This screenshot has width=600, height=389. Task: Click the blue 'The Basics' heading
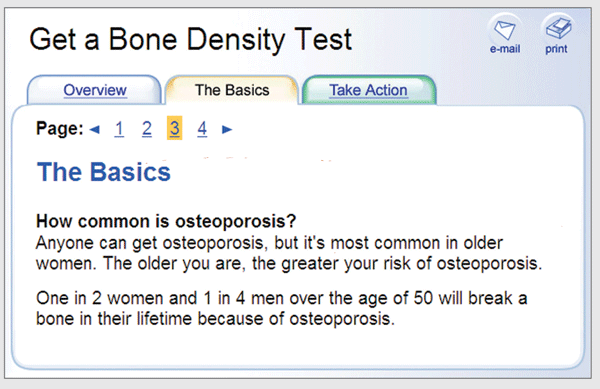(x=104, y=172)
